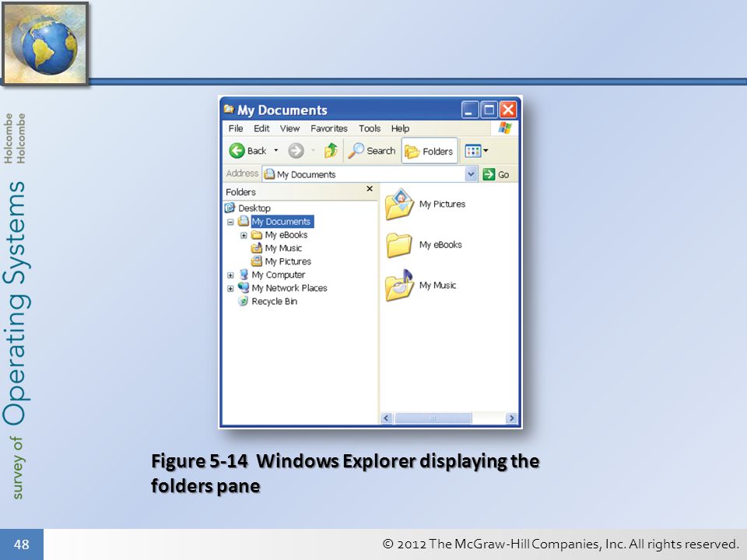Open the Favorites menu

328,128
